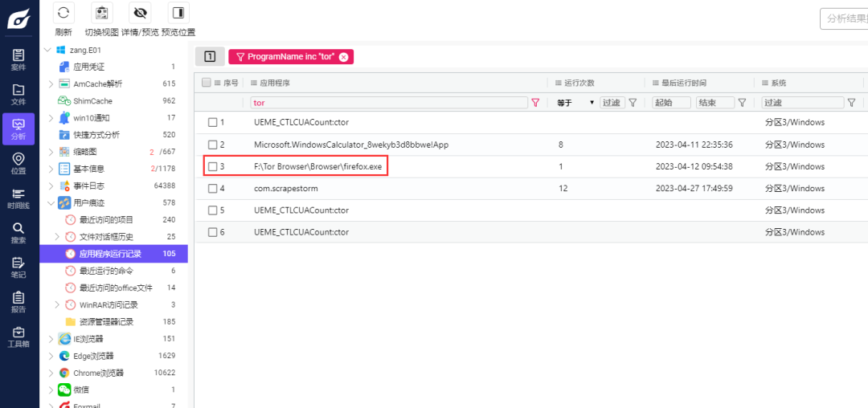Open the Notes (笔记) sidebar section
This screenshot has height=408, width=868.
point(18,267)
